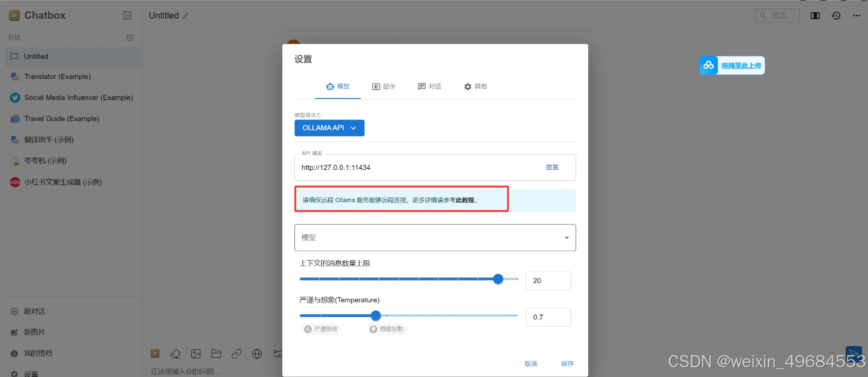Image resolution: width=868 pixels, height=377 pixels.
Task: Click the message limit value field showing 20
Action: coord(548,280)
